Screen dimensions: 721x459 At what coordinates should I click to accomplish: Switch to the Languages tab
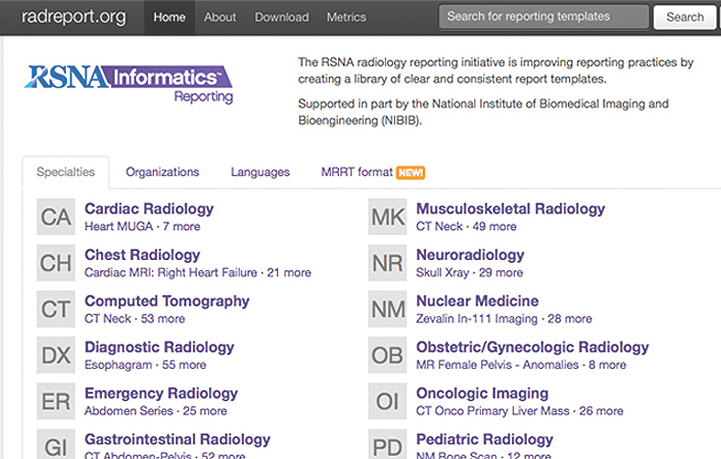(260, 172)
